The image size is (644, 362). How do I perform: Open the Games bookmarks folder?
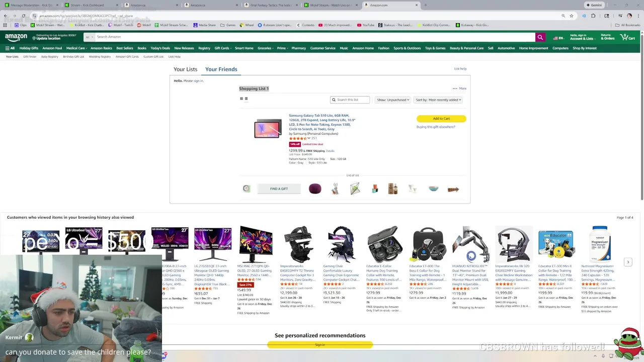(228, 25)
